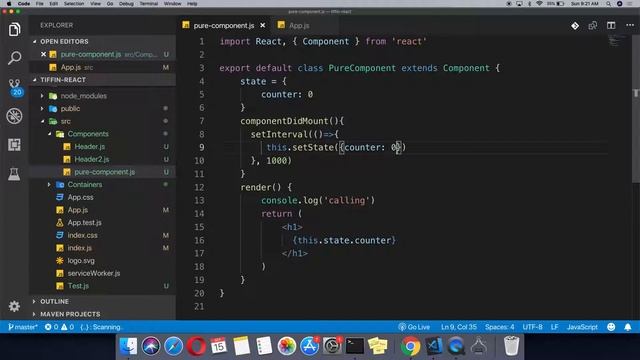640x360 pixels.
Task: Open the editor More Actions ellipsis
Action: tap(630, 26)
